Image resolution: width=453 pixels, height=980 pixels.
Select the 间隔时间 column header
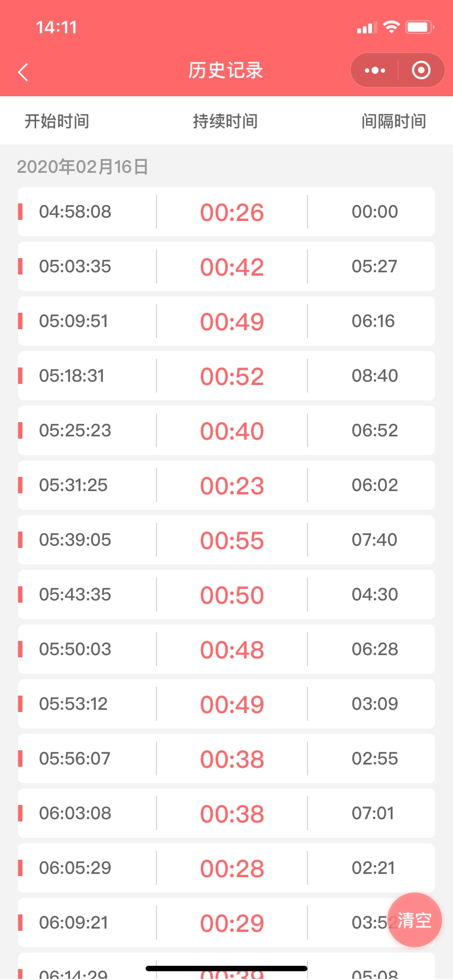394,121
